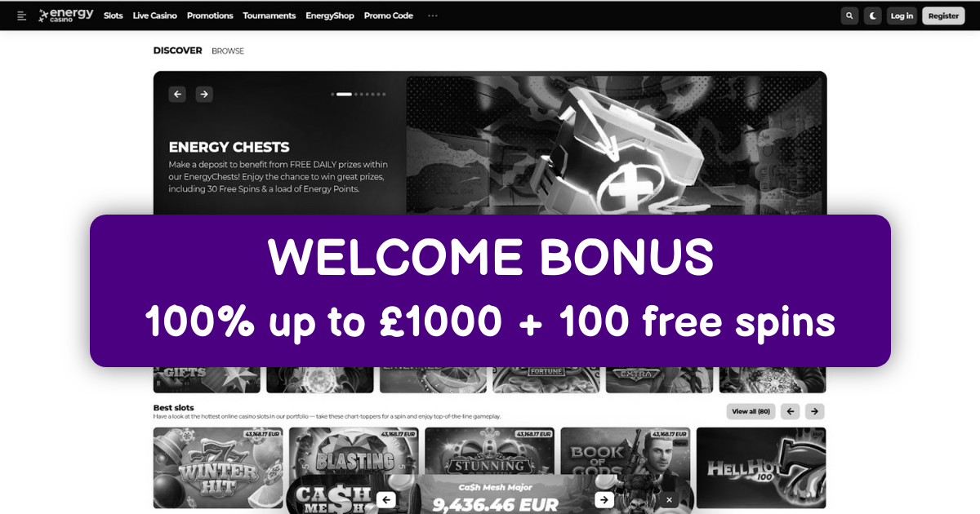Go to next Cash Mesh jackpot
Image resolution: width=980 pixels, height=514 pixels.
coord(604,499)
